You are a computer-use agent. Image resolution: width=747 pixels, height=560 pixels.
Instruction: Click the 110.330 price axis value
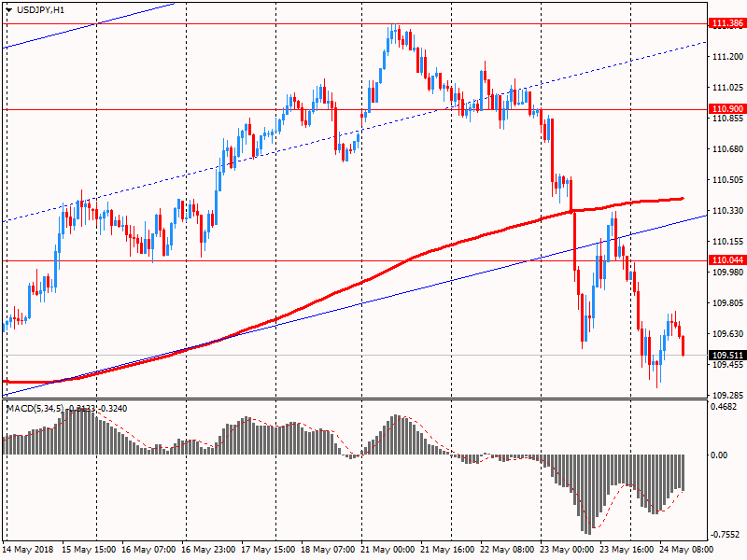(727, 211)
